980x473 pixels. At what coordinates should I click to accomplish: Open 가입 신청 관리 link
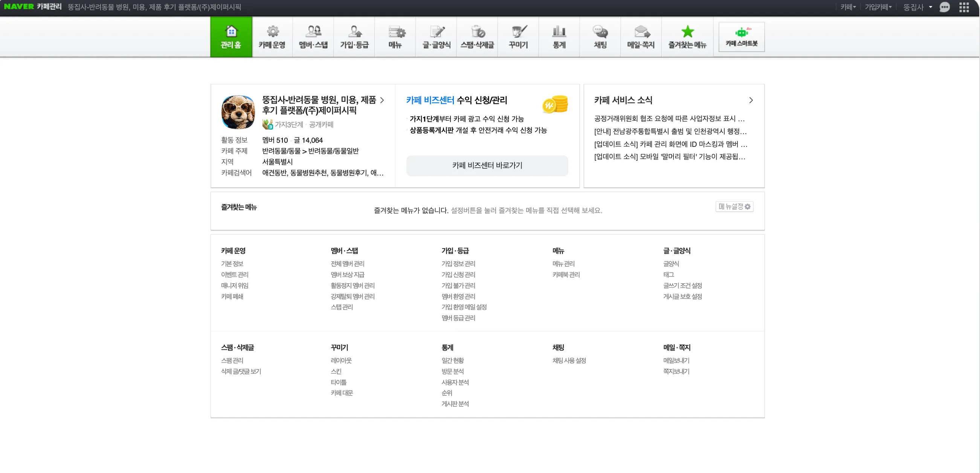click(x=458, y=275)
